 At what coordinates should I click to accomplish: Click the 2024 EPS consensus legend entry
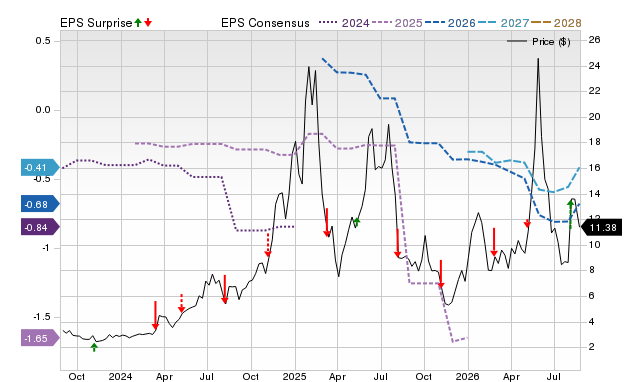point(344,23)
